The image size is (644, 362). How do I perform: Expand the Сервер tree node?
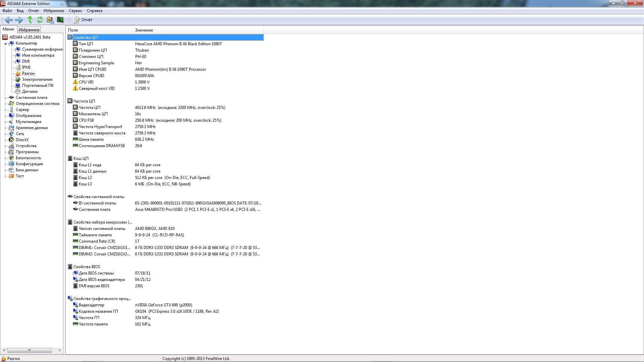5,110
